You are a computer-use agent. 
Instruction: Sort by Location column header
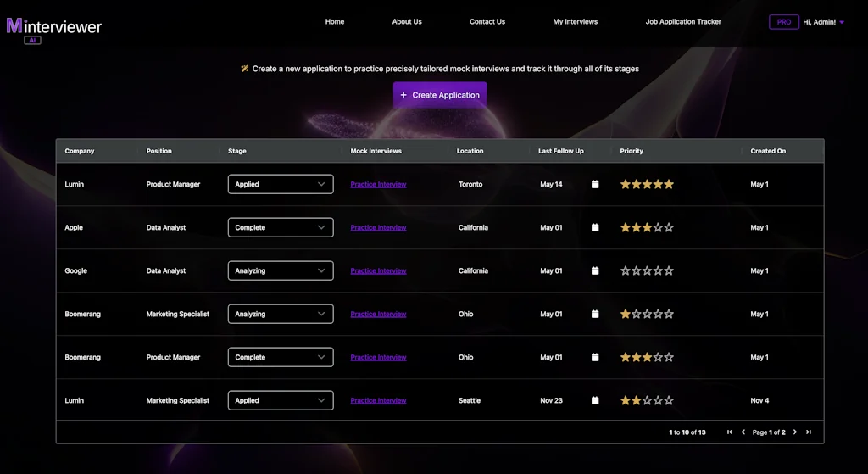(470, 151)
